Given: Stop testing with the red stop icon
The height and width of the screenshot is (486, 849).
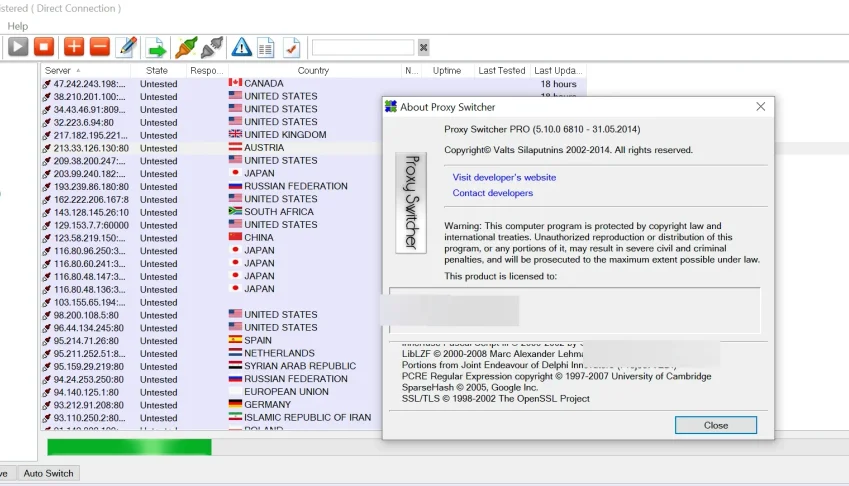Looking at the screenshot, I should (44, 47).
